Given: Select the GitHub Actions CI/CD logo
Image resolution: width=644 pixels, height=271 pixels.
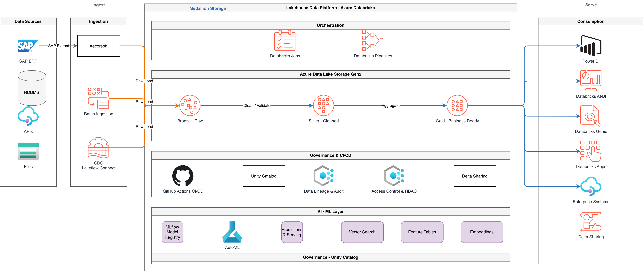Looking at the screenshot, I should (183, 176).
